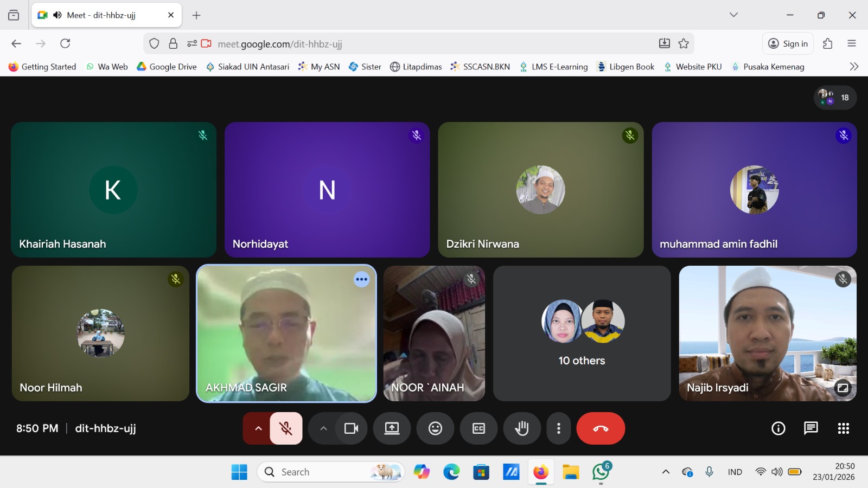Open the My ASN bookmark

319,67
